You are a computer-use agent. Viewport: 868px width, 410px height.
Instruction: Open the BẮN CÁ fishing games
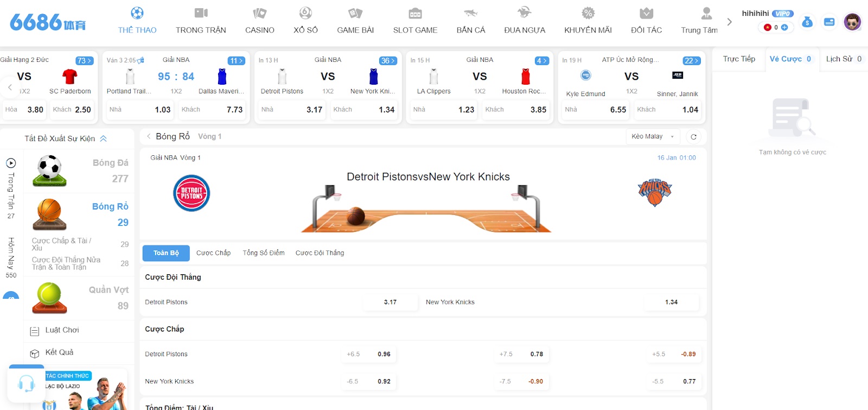point(471,21)
